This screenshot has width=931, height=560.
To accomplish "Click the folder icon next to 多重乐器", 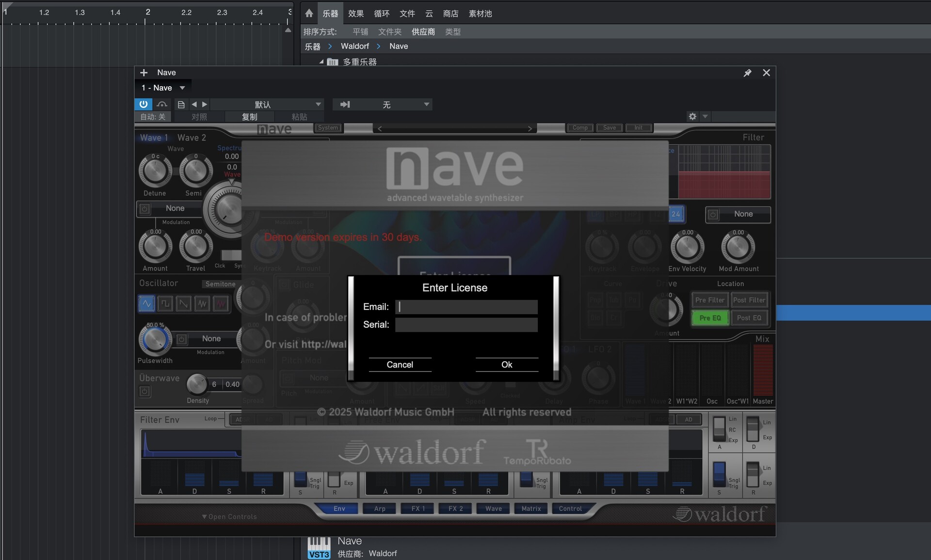I will [332, 62].
